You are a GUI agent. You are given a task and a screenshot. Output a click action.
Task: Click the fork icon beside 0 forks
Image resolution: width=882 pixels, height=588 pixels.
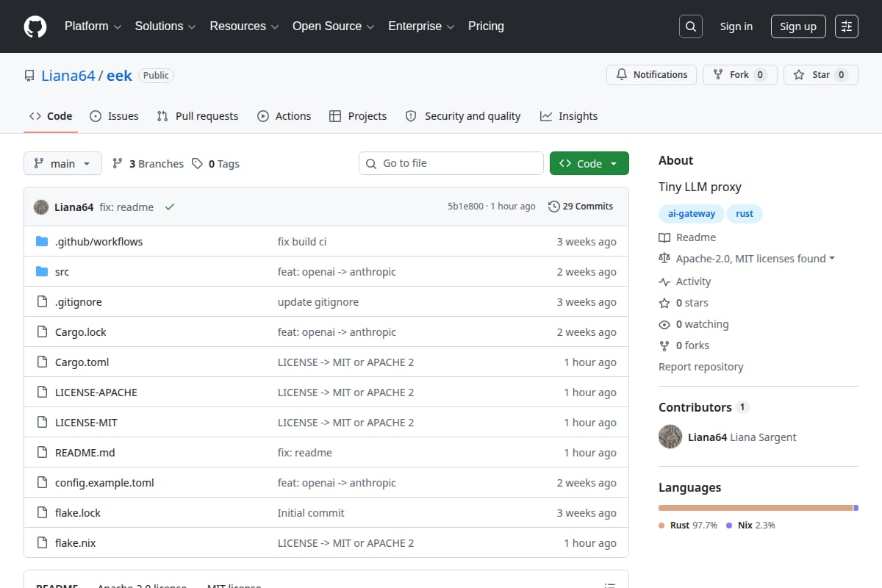(x=664, y=345)
